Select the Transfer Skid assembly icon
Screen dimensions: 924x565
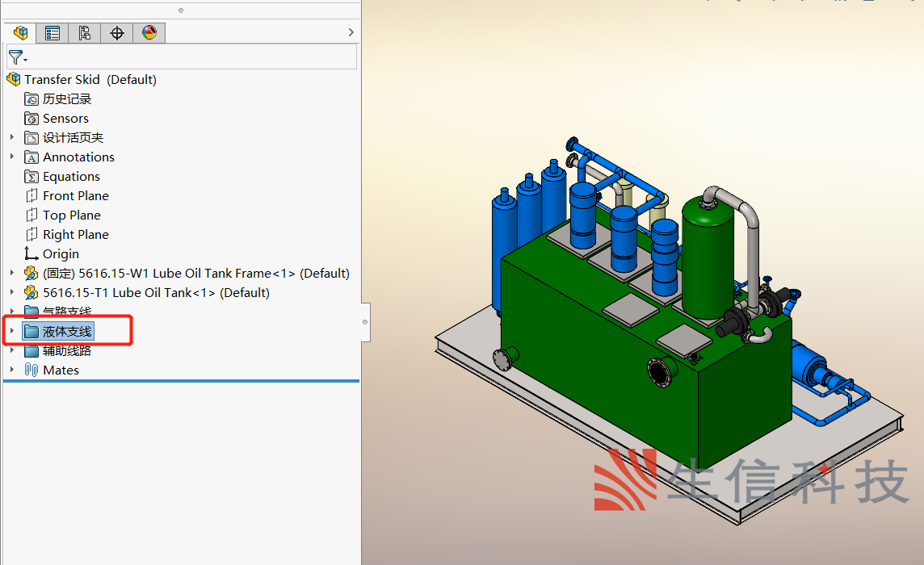point(14,79)
